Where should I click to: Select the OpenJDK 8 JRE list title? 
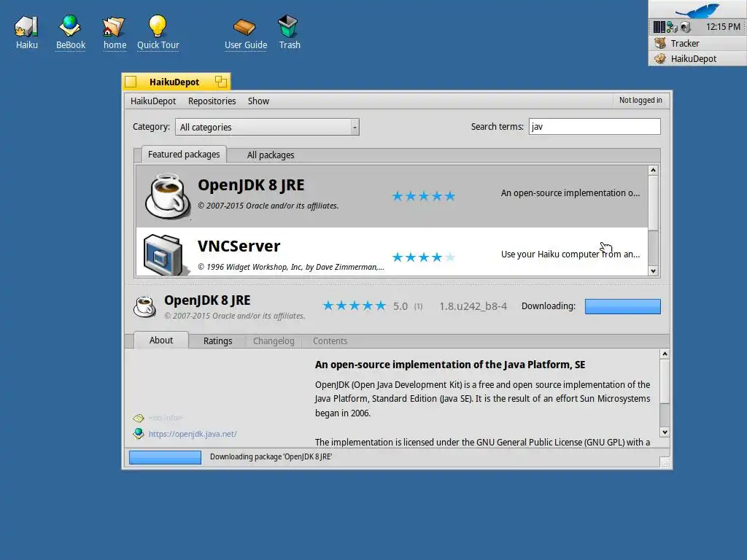coord(251,184)
